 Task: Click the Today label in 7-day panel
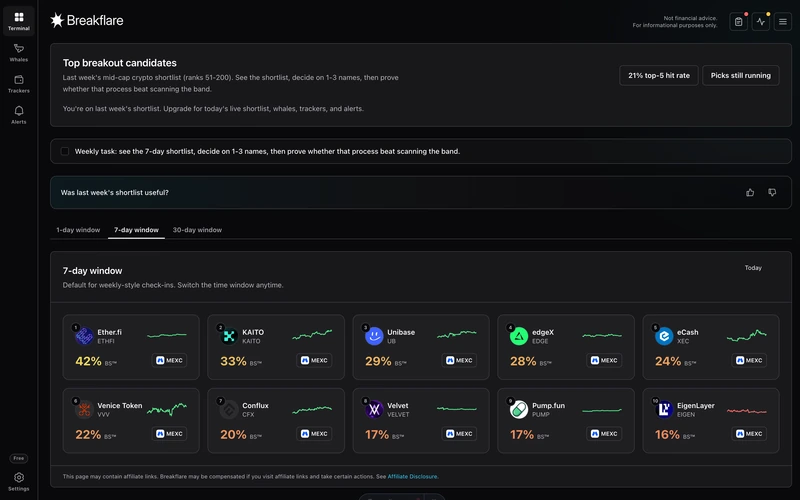pyautogui.click(x=753, y=268)
